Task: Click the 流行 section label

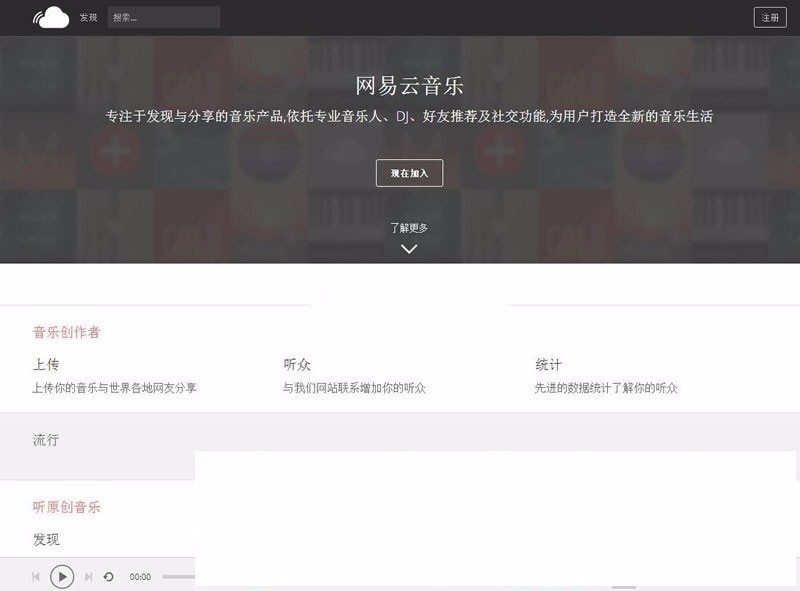Action: point(46,440)
